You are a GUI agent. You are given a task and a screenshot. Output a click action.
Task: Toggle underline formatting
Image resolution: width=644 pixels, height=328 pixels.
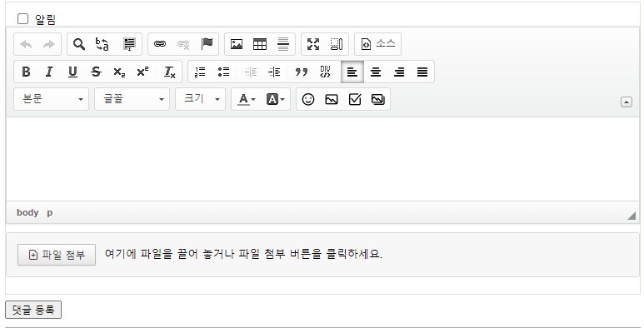pyautogui.click(x=72, y=72)
